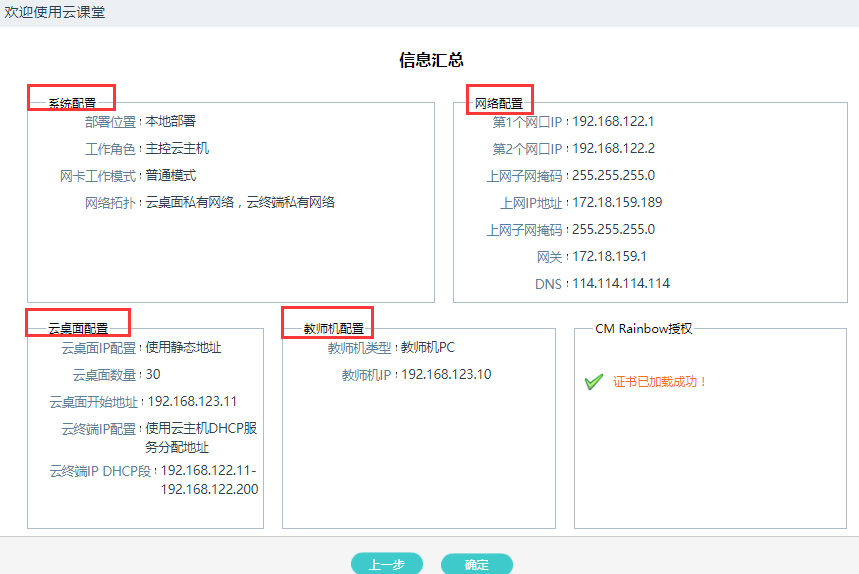This screenshot has width=859, height=574.
Task: Click the 云桌面配置 section header
Action: point(79,328)
